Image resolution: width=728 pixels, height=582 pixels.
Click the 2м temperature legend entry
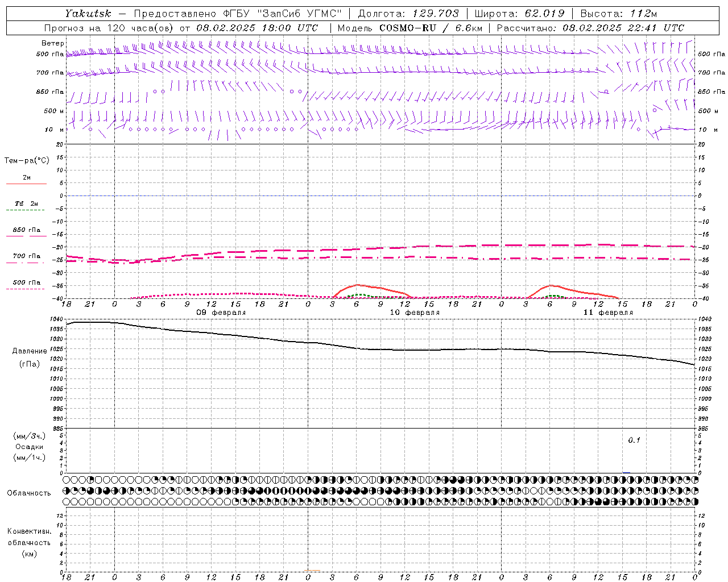tap(27, 177)
